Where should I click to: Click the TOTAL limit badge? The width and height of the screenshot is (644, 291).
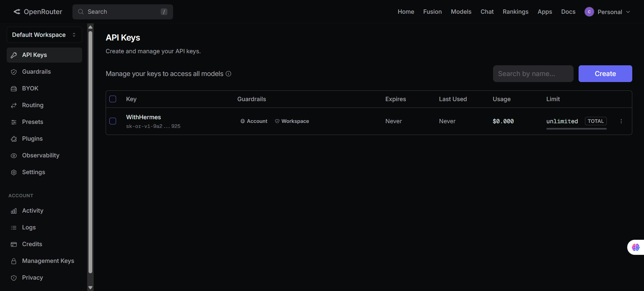[596, 121]
